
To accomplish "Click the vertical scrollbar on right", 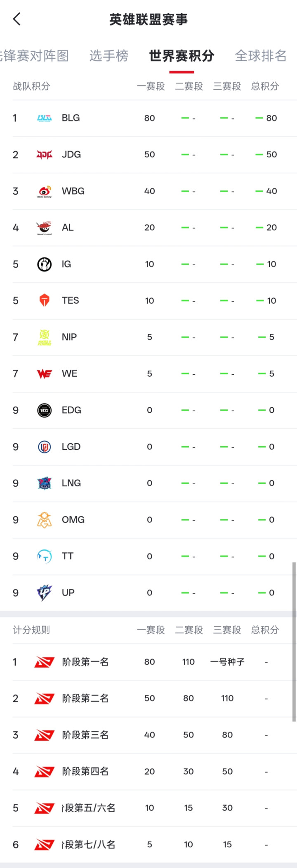I will click(294, 640).
